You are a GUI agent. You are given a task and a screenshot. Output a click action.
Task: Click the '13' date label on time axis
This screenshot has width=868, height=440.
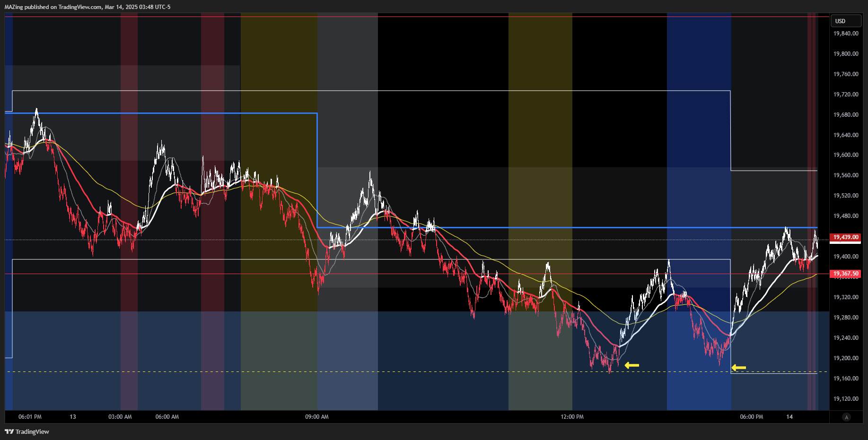click(73, 417)
